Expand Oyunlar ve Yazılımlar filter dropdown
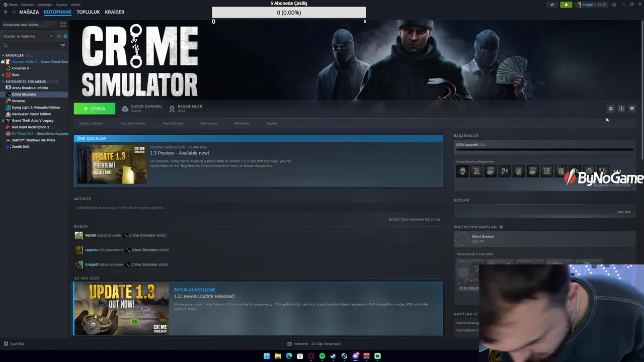644x362 pixels. 28,36
